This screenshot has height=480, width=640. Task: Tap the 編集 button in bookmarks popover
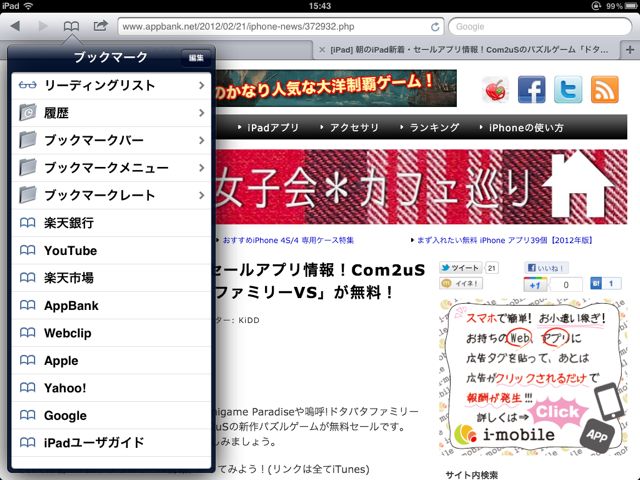[x=196, y=58]
